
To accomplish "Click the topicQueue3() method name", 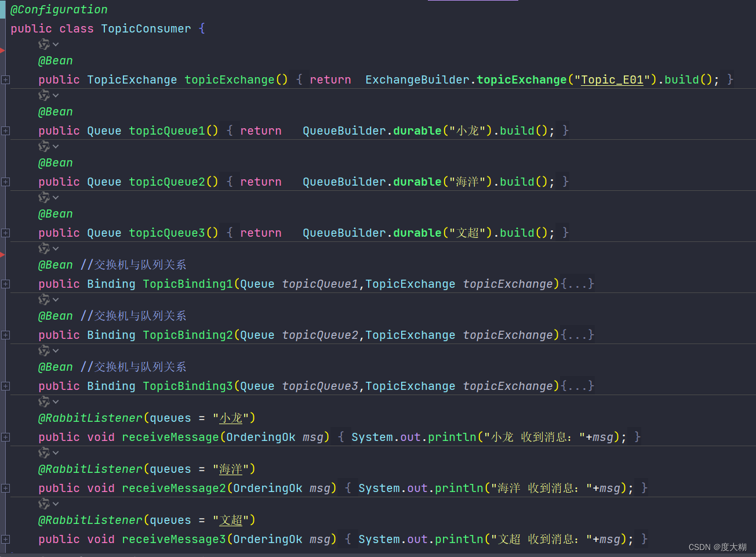I will pyautogui.click(x=167, y=233).
